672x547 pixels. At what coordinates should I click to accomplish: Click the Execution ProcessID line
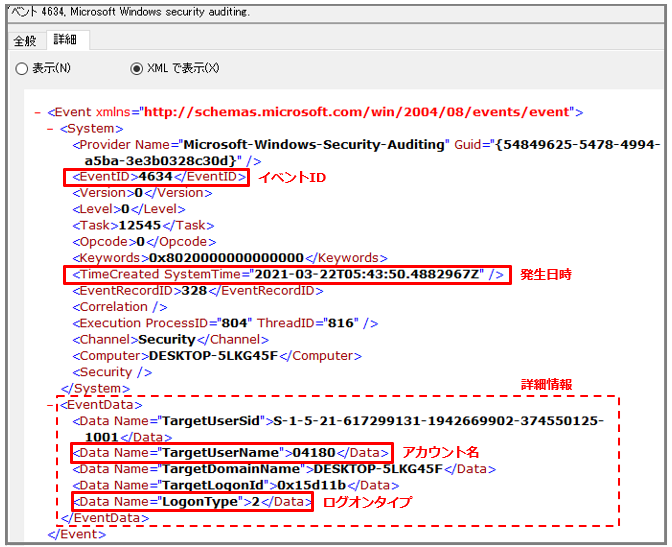tap(225, 323)
